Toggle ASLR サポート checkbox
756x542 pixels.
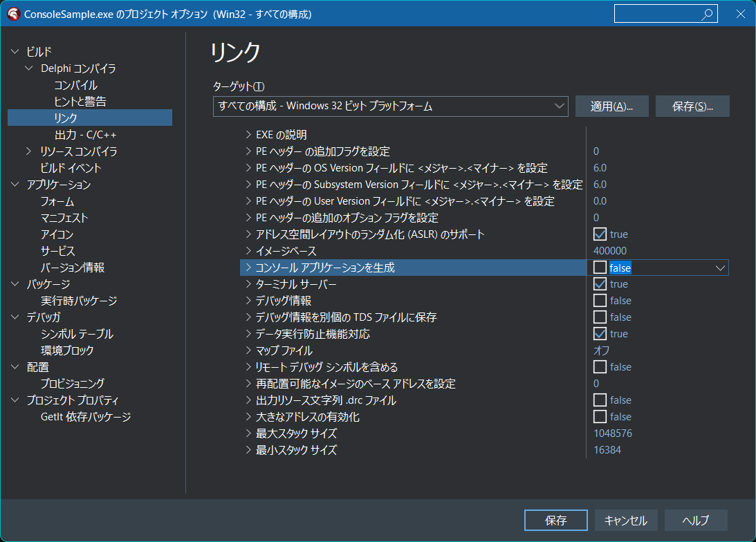point(600,234)
